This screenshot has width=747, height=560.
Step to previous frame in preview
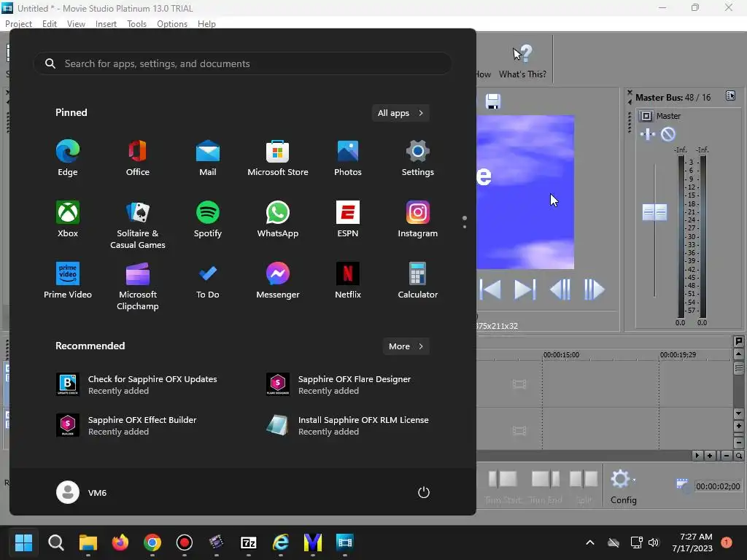pos(560,289)
